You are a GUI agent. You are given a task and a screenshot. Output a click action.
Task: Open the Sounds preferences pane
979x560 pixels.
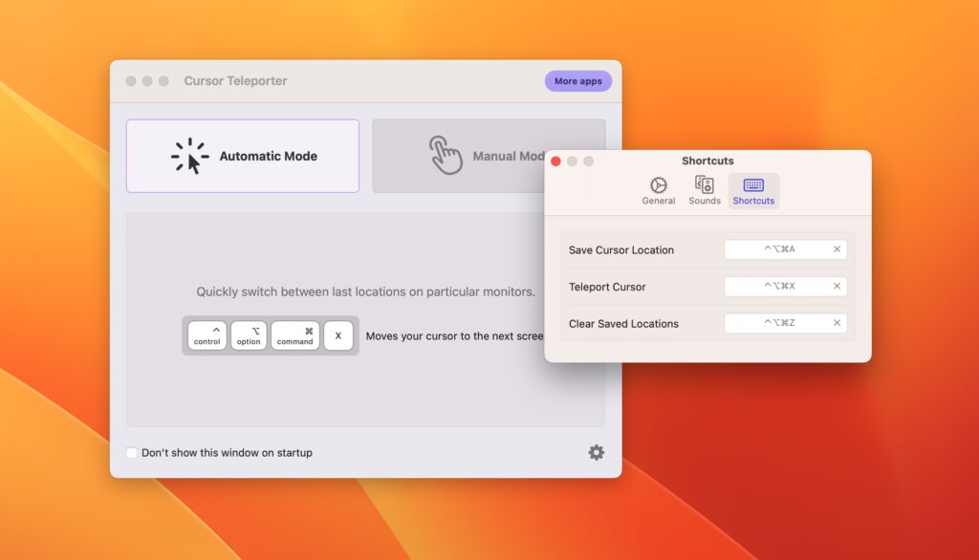tap(705, 186)
